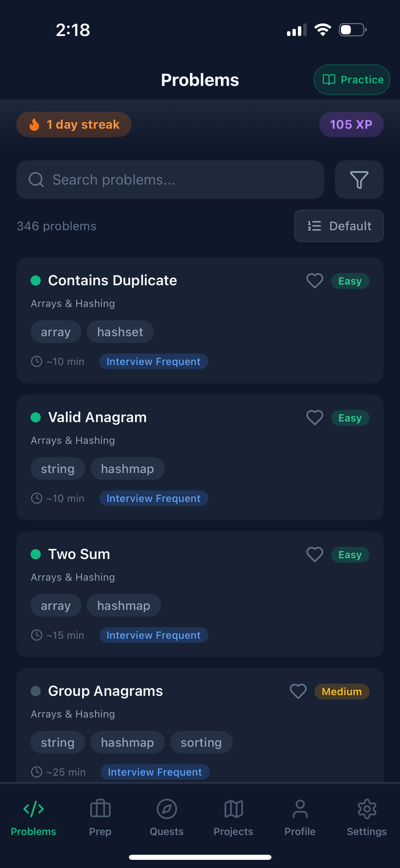The height and width of the screenshot is (868, 400).
Task: Click the Practice button
Action: [x=351, y=79]
